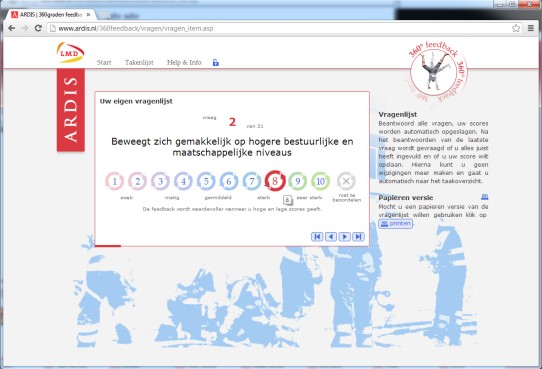Go to the next question arrow
The height and width of the screenshot is (369, 542).
pyautogui.click(x=345, y=237)
